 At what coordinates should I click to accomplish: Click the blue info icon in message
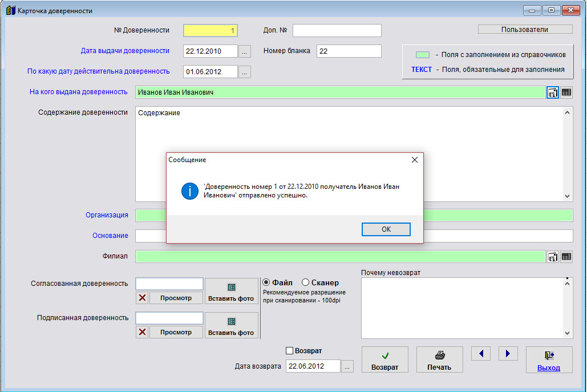click(x=190, y=191)
